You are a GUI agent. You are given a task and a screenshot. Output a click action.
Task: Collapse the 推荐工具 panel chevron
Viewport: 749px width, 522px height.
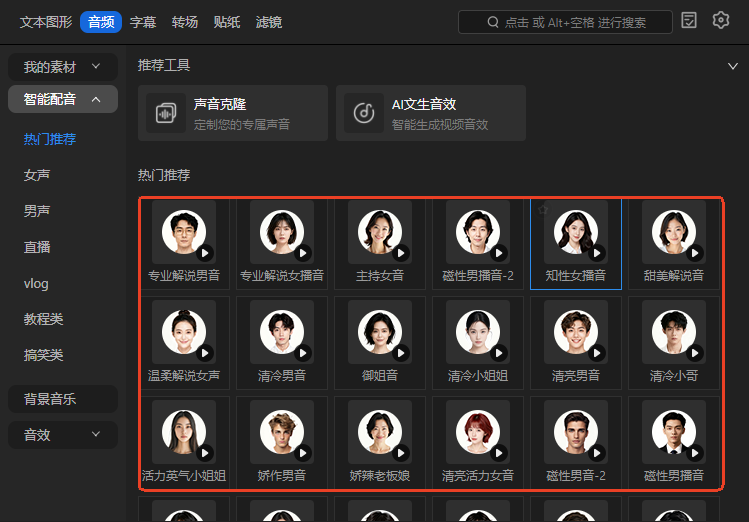click(732, 66)
